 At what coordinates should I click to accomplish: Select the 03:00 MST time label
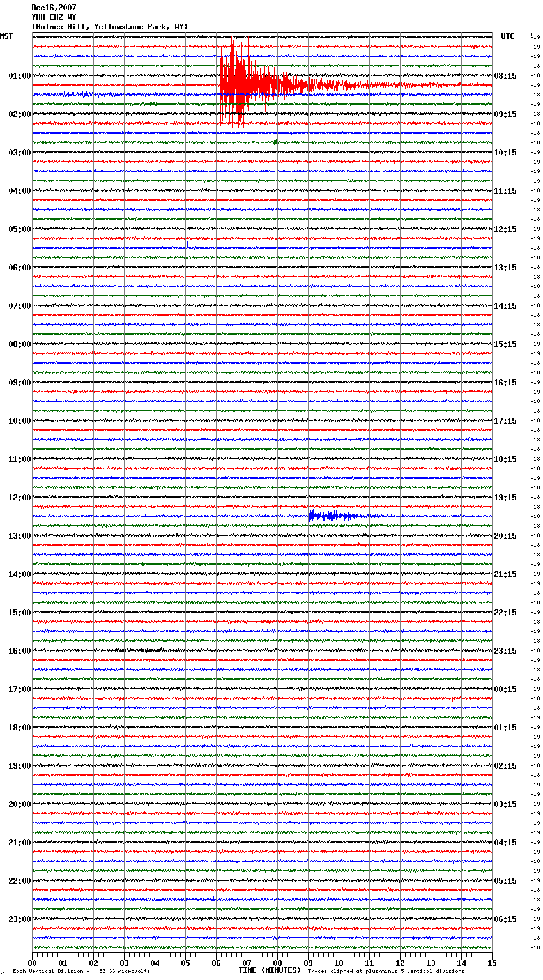tap(19, 153)
